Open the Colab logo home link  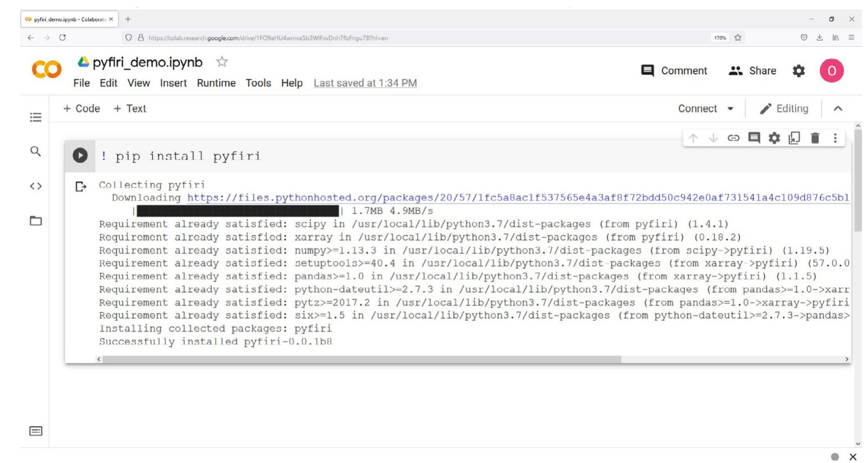coord(47,69)
